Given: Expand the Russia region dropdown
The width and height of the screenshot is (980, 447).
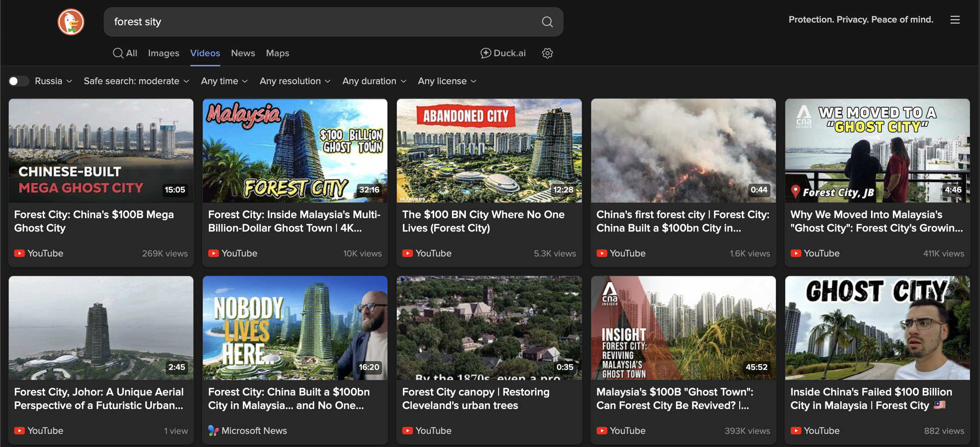Looking at the screenshot, I should tap(54, 81).
